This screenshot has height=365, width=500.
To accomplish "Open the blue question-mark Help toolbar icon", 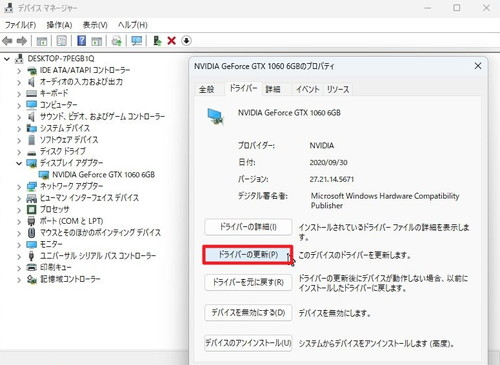I will pos(81,41).
